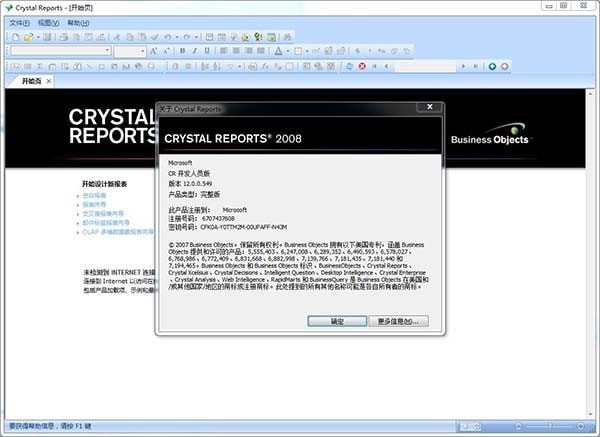The width and height of the screenshot is (600, 437).
Task: Click the Currency dollar sign icon
Action: click(357, 51)
